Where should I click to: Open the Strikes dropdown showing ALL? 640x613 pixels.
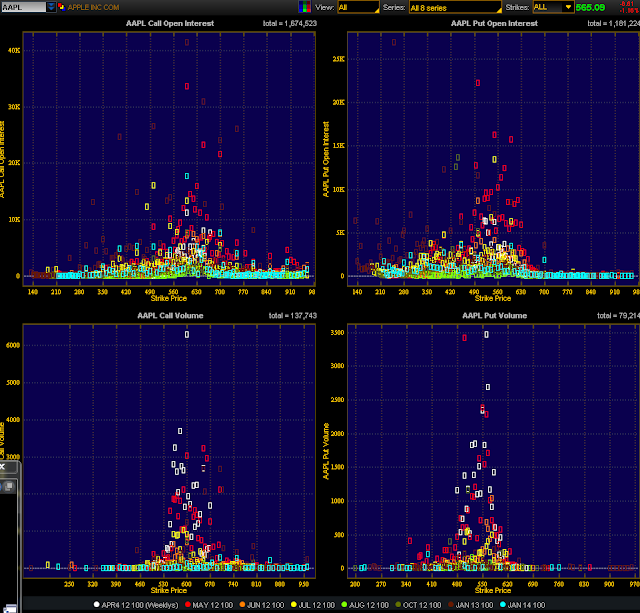coord(553,7)
